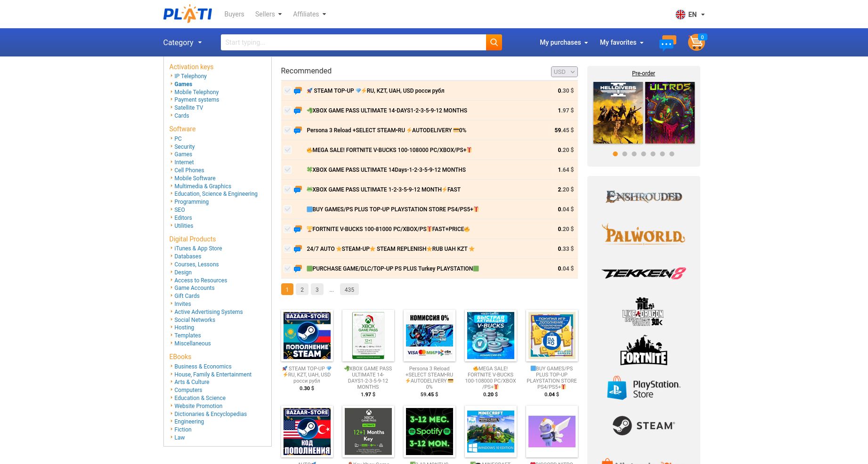Click the UK flag language icon
Viewport: 868px width, 464px height.
[x=680, y=15]
